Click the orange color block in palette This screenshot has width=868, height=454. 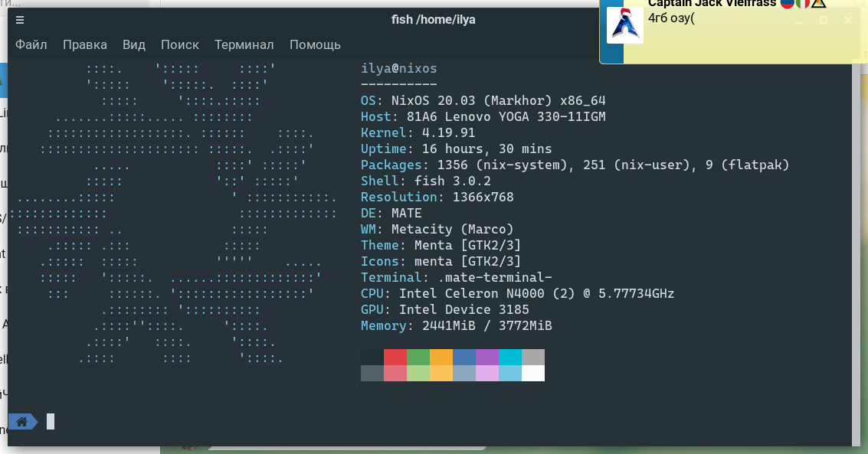441,358
